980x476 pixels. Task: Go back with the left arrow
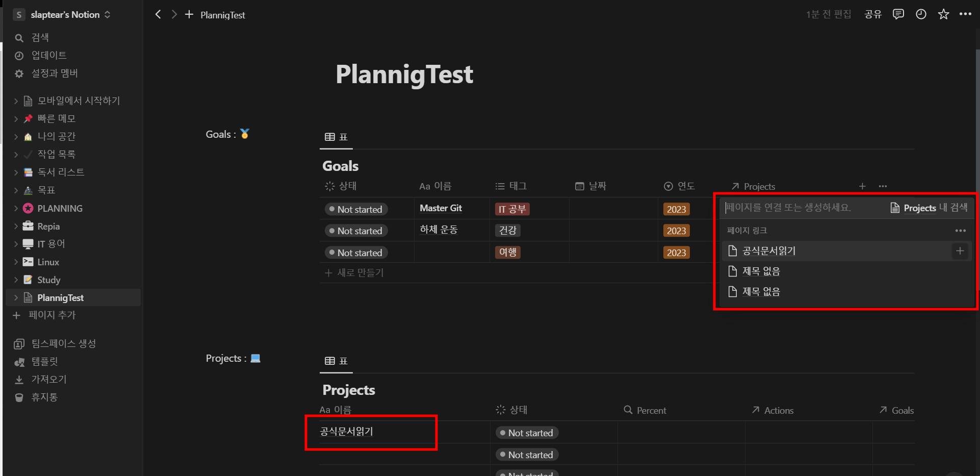[158, 14]
